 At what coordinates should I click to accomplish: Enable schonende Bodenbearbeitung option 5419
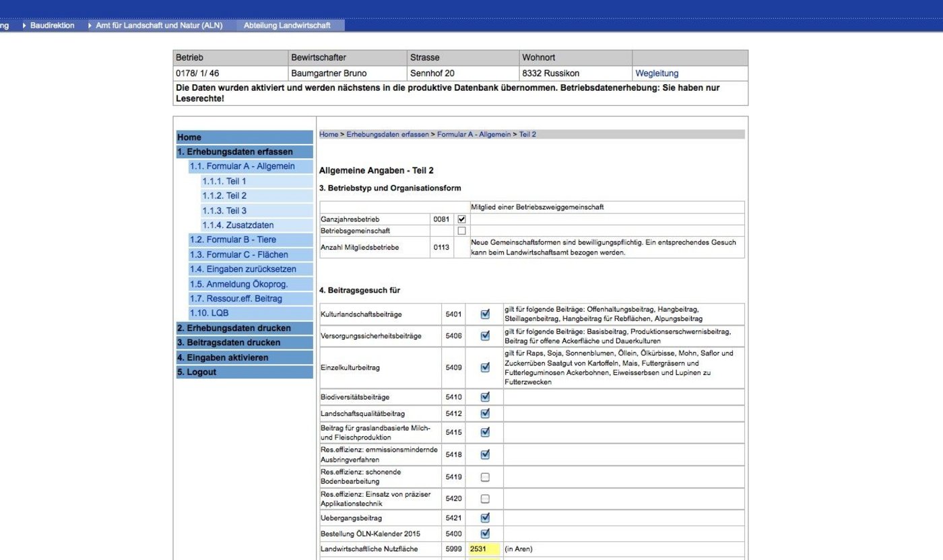[484, 477]
